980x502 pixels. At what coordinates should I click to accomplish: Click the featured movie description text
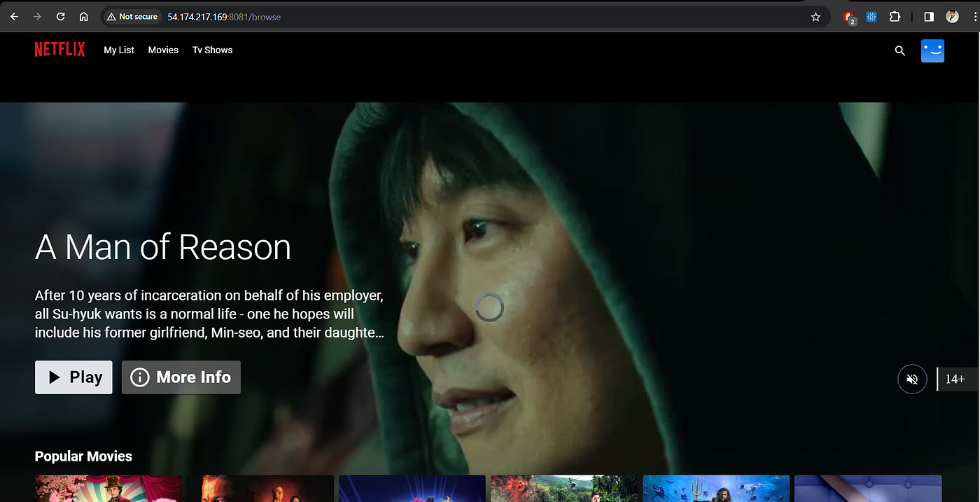coord(209,314)
